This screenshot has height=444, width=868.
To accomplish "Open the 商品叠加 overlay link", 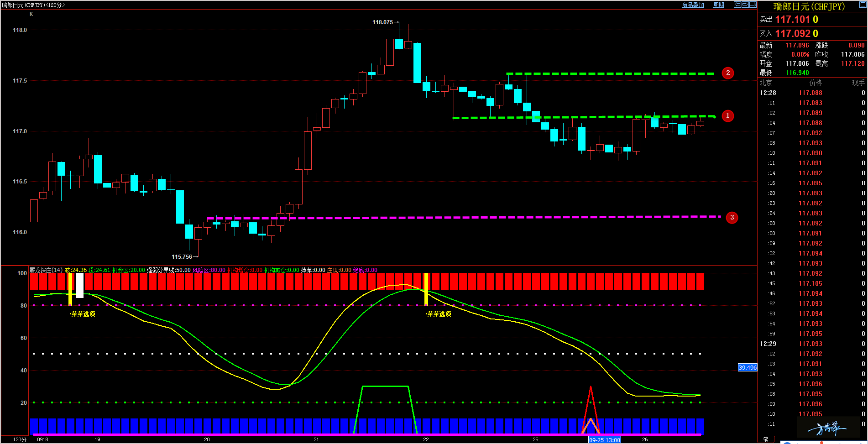I will [693, 5].
